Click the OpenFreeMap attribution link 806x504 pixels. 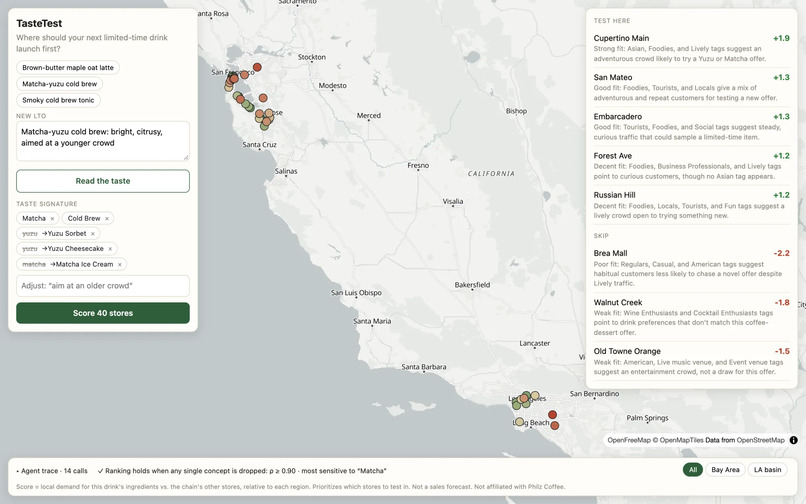tap(629, 440)
